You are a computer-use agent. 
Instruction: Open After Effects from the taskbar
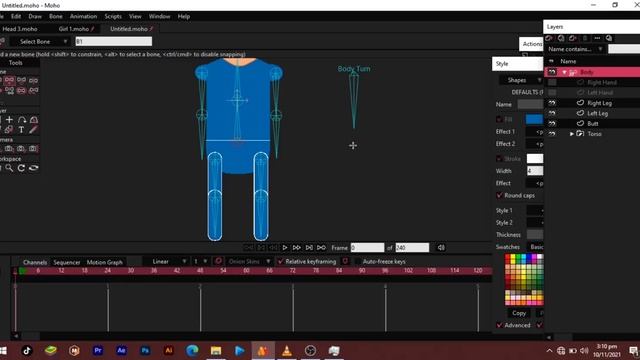click(x=121, y=351)
